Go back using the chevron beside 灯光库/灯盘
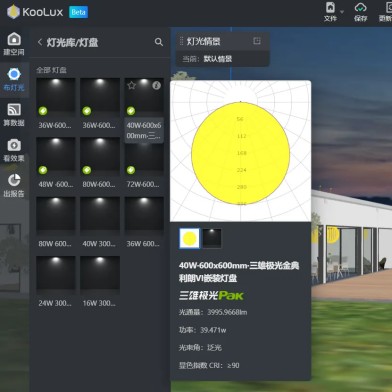Viewport: 392px width, 392px height. [40, 42]
